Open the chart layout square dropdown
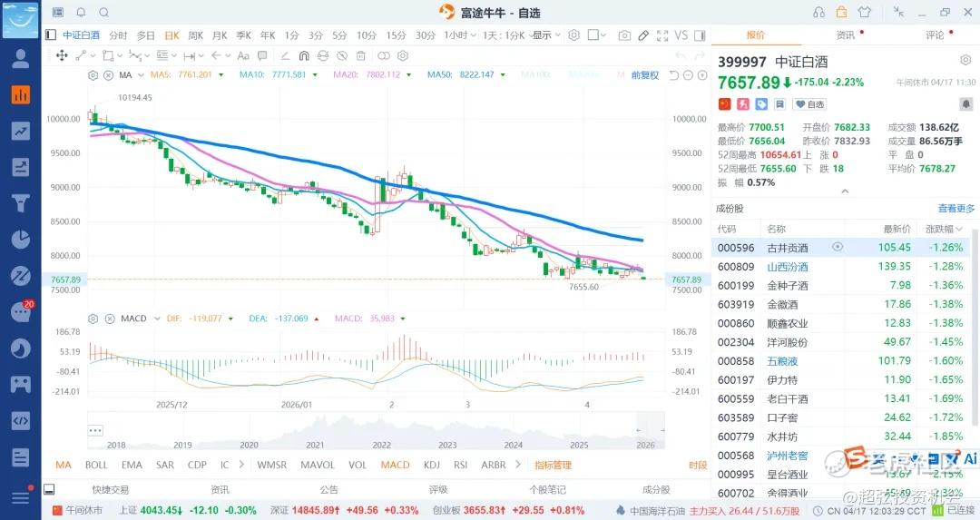Image resolution: width=980 pixels, height=520 pixels. tap(597, 35)
